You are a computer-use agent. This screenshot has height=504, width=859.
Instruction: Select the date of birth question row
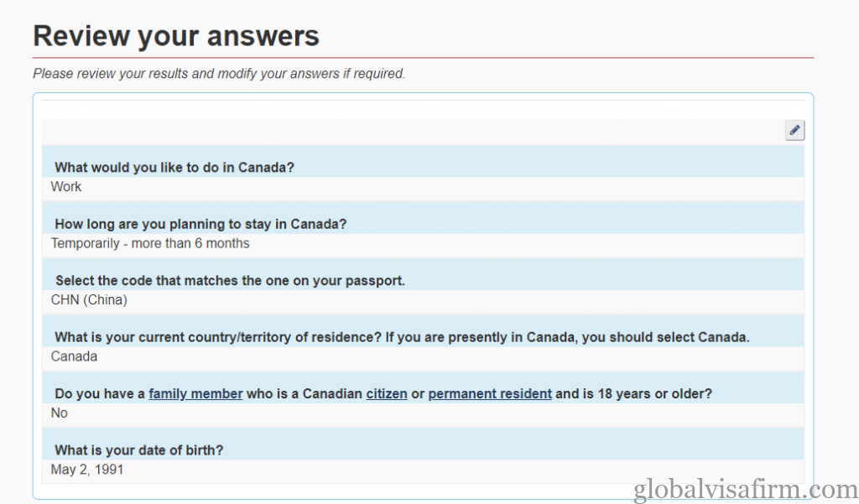click(139, 450)
